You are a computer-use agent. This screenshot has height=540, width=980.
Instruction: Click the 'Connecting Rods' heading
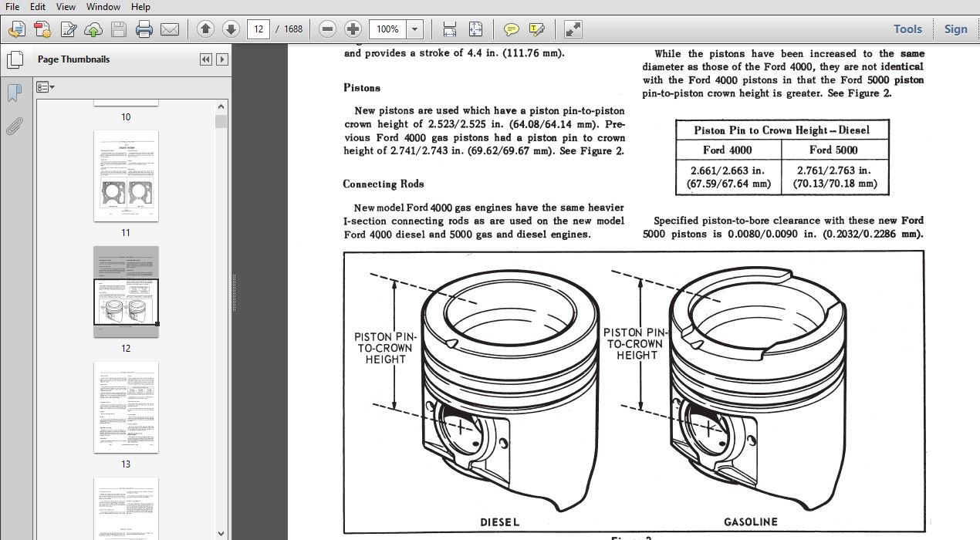pos(384,184)
